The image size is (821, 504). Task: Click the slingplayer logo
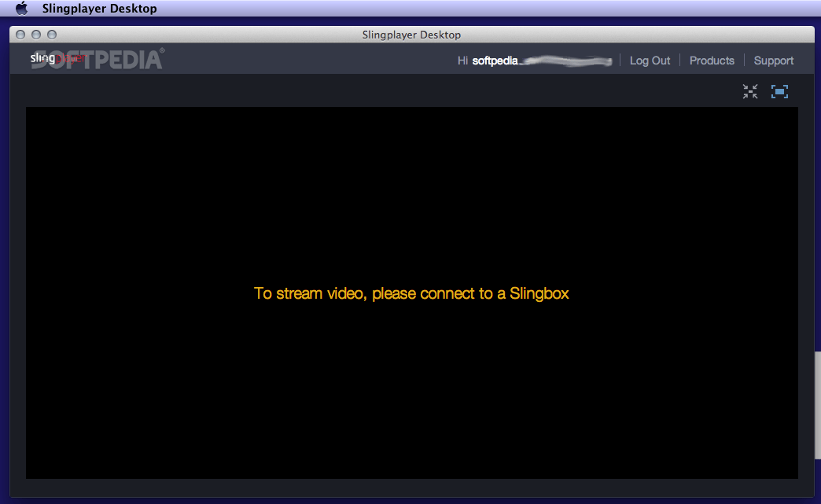point(57,58)
